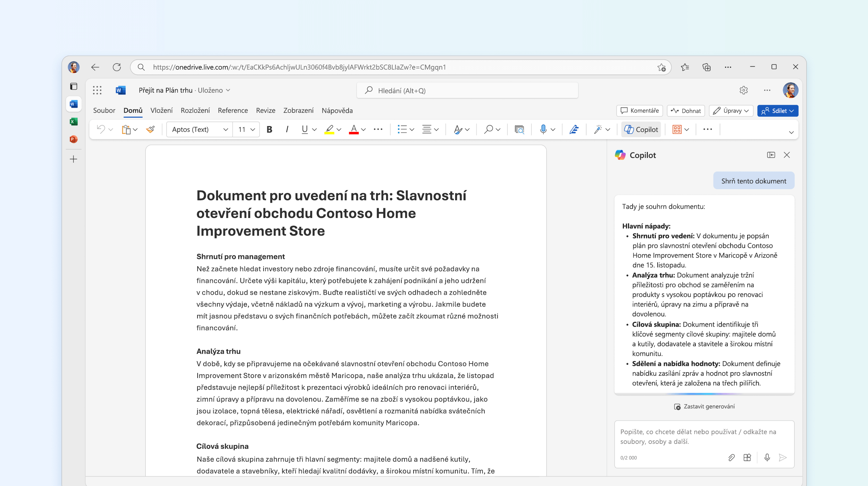Apply red font color
The height and width of the screenshot is (486, 868).
[354, 129]
